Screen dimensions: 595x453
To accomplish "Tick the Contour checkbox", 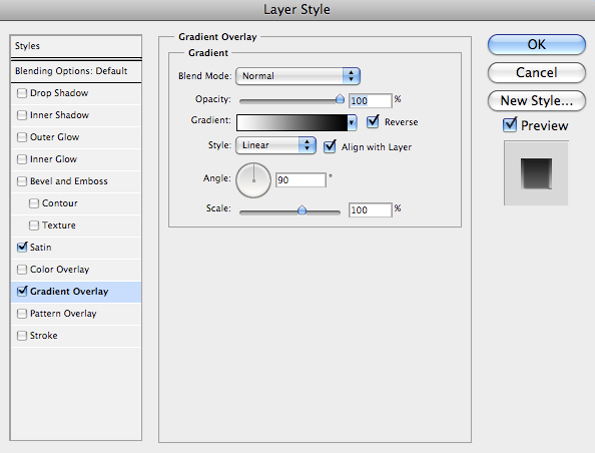I will (34, 203).
